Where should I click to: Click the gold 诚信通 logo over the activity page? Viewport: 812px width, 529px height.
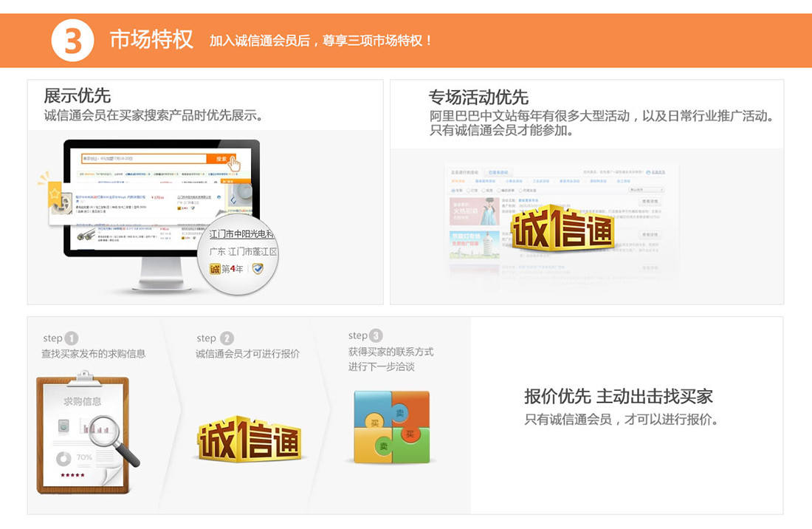click(562, 229)
